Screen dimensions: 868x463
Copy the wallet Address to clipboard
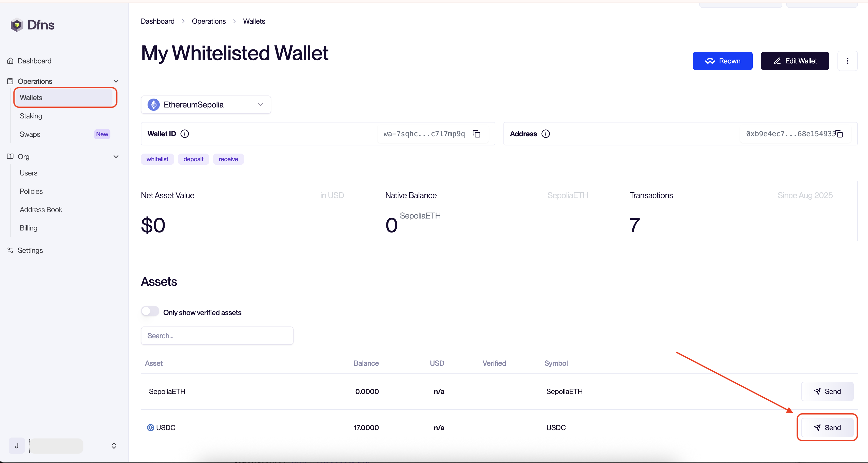coord(839,134)
